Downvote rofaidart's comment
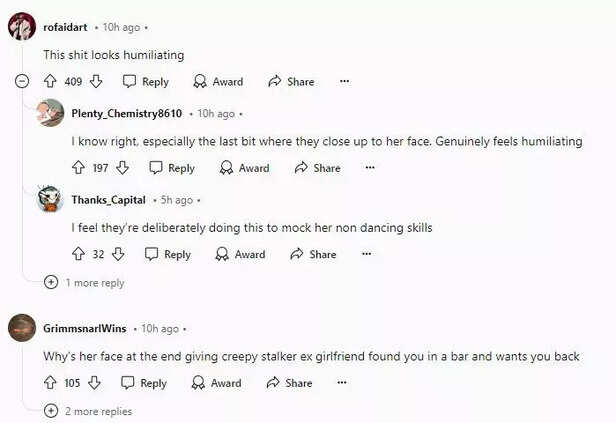616x423 pixels. coord(97,81)
